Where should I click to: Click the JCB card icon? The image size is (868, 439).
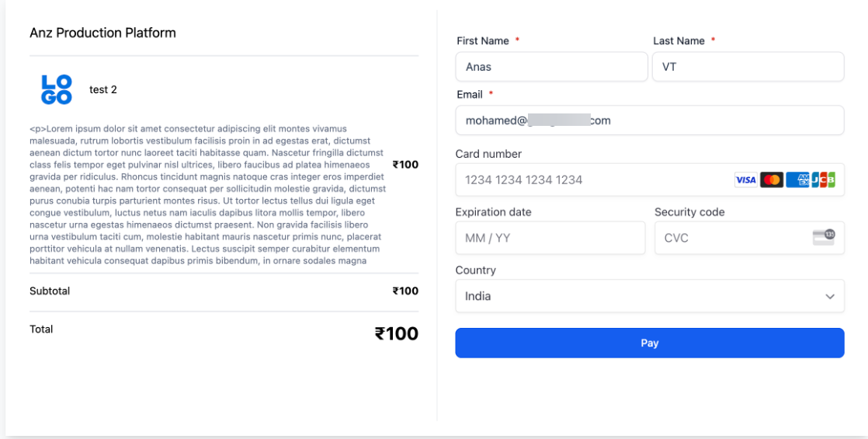[x=824, y=180]
